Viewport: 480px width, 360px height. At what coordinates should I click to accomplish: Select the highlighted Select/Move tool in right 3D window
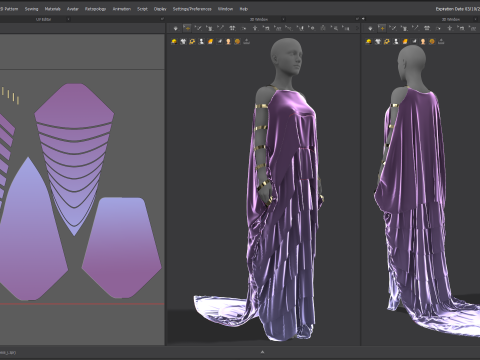(382, 29)
